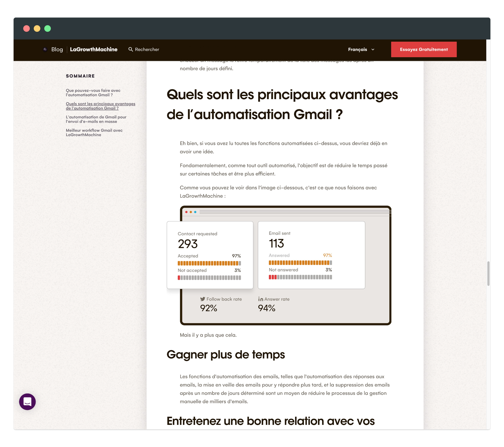Jump to 'Meilleur workflow Gmail avec LaGrowthMachine'
This screenshot has width=504, height=447.
click(94, 133)
